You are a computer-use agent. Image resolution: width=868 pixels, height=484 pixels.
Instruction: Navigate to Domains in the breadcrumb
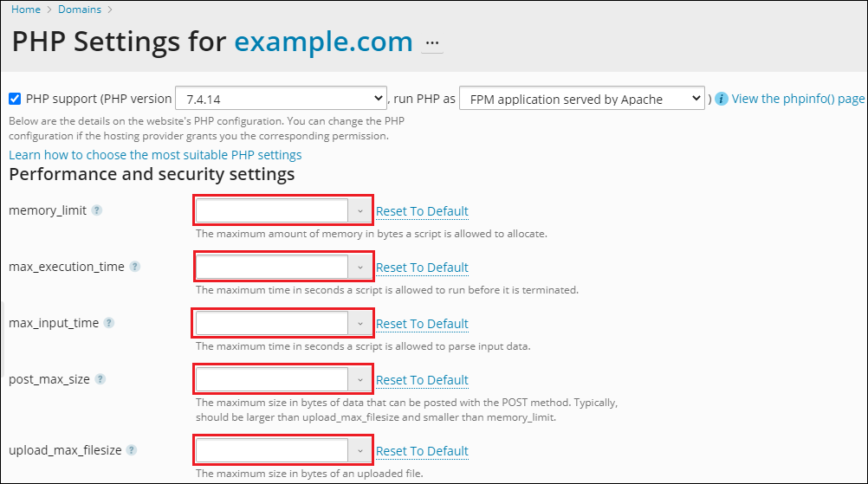tap(80, 10)
